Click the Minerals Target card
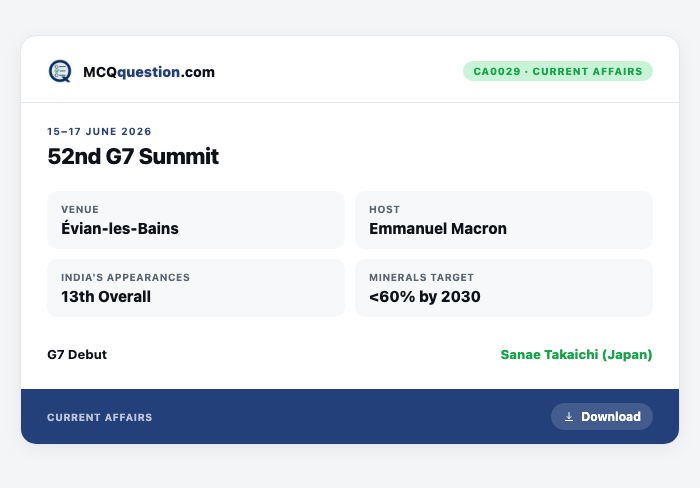This screenshot has height=488, width=700. coord(504,288)
